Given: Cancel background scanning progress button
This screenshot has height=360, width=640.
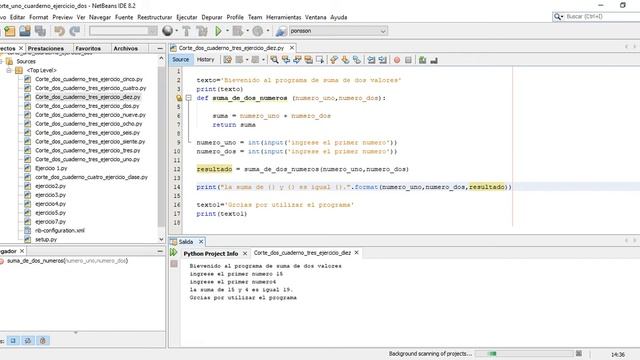Looking at the screenshot, I should click(579, 353).
